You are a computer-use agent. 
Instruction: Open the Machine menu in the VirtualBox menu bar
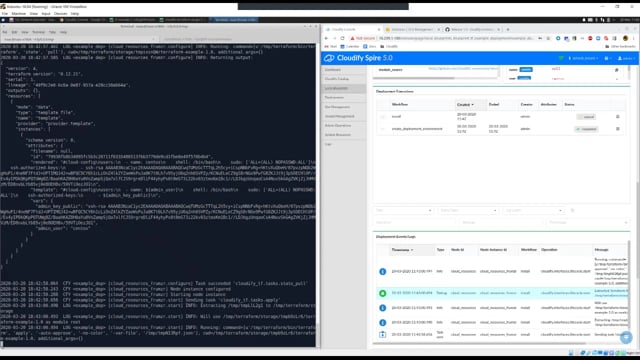click(x=18, y=13)
